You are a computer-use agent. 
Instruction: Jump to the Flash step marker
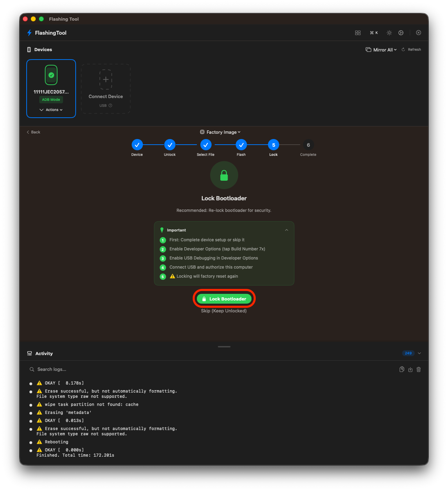(241, 145)
